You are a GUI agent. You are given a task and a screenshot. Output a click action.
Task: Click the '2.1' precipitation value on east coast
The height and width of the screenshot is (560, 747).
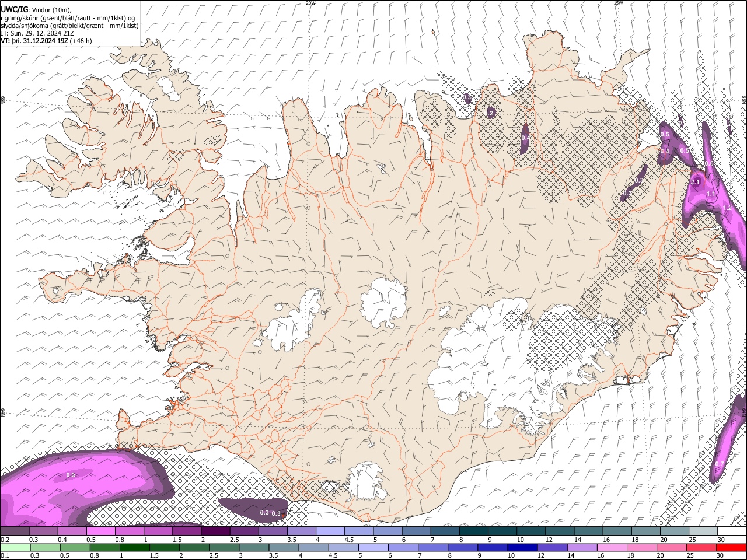click(x=695, y=183)
